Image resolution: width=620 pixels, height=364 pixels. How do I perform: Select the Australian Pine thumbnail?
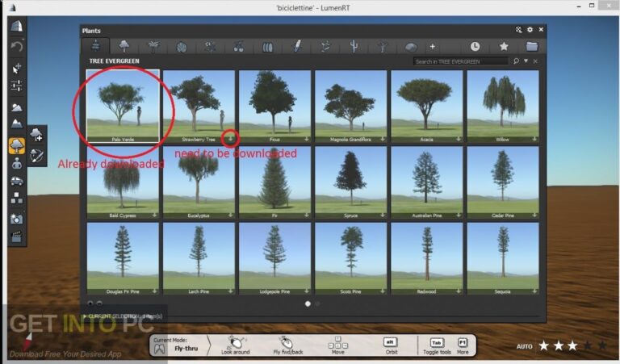(x=426, y=182)
